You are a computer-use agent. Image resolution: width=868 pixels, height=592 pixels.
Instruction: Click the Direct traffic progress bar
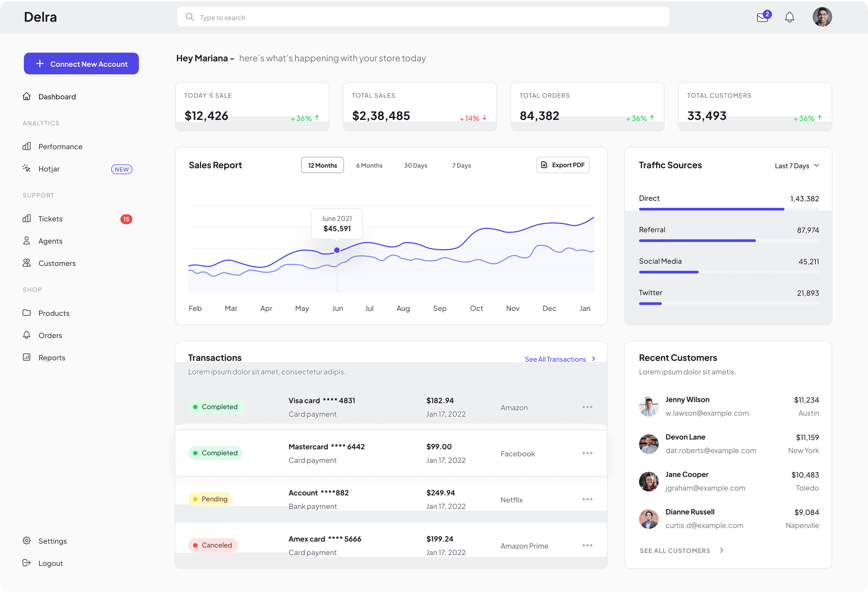[x=711, y=209]
